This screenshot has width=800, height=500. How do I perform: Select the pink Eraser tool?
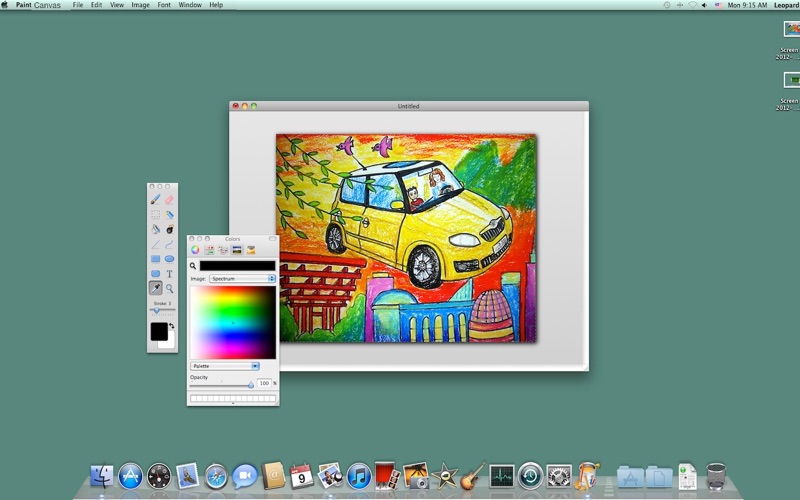point(169,199)
